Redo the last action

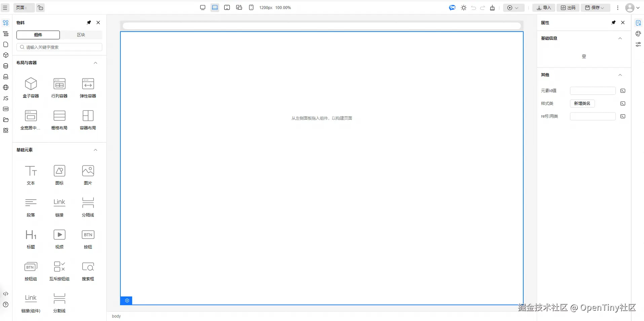pyautogui.click(x=483, y=8)
